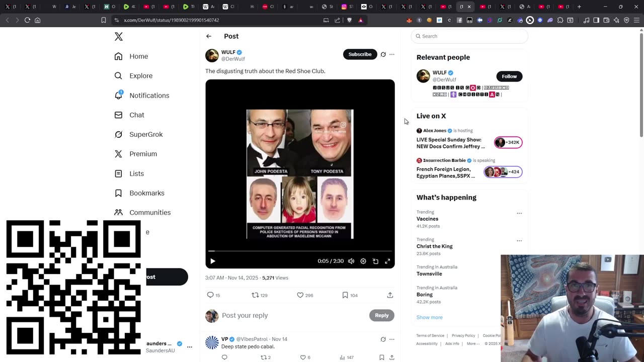Click the Reply button
Image resolution: width=644 pixels, height=362 pixels.
click(x=381, y=315)
